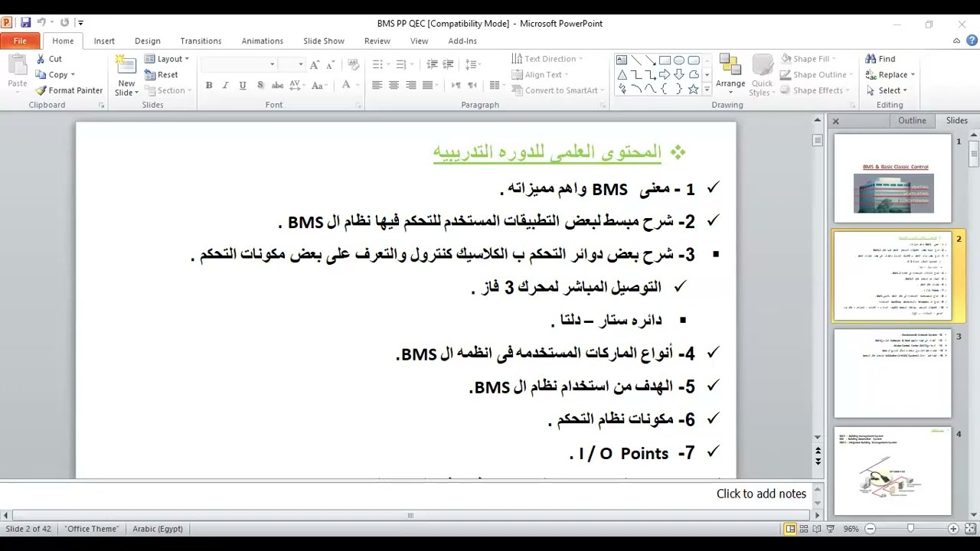Switch to Slide Sorter view
Viewport: 980px width, 551px height.
805,529
